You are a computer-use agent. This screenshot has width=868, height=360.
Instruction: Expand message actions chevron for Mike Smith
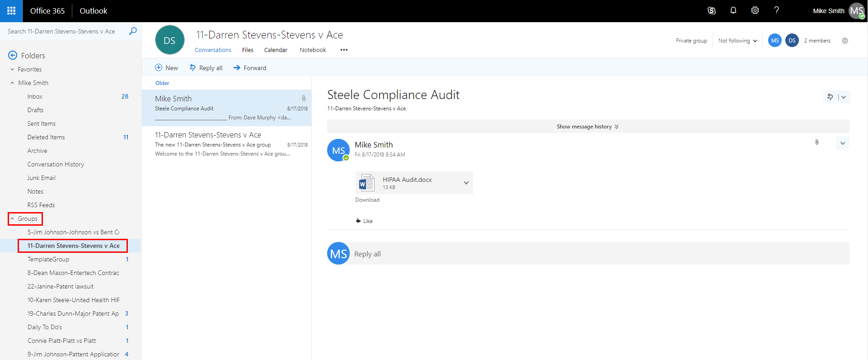point(843,143)
